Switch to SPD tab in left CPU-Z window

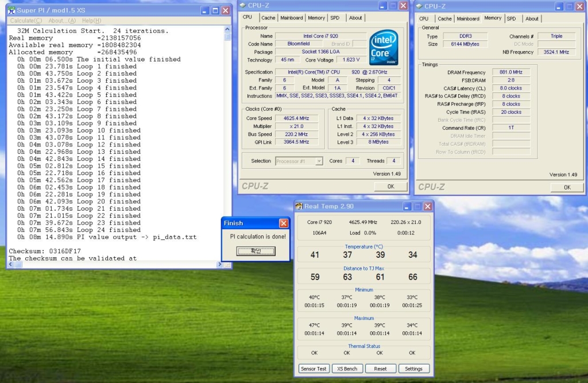[x=335, y=18]
